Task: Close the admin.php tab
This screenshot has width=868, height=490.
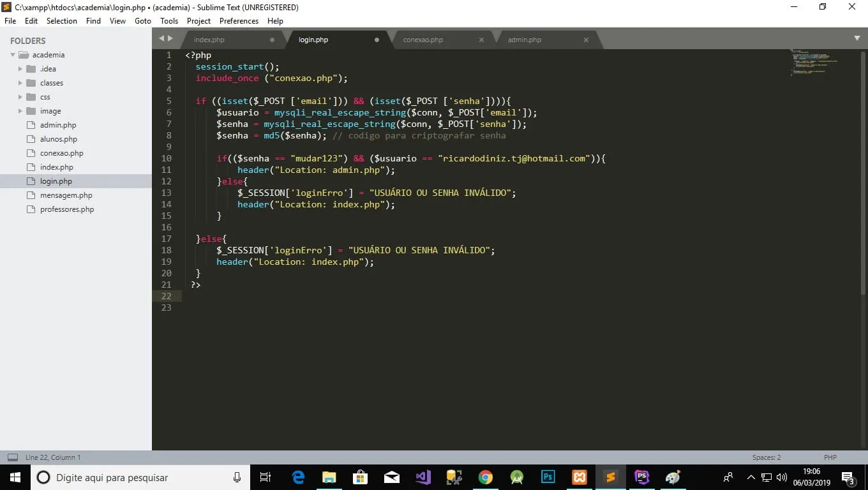Action: click(x=586, y=40)
